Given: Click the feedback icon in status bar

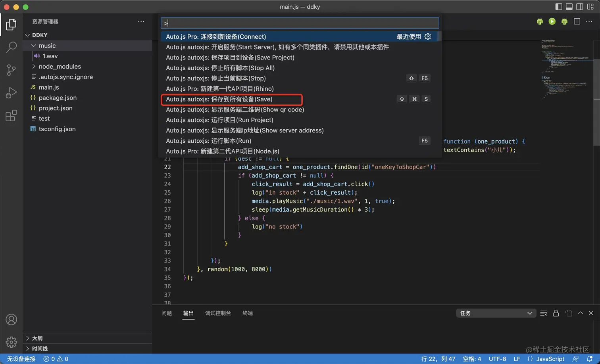Looking at the screenshot, I should [x=575, y=359].
